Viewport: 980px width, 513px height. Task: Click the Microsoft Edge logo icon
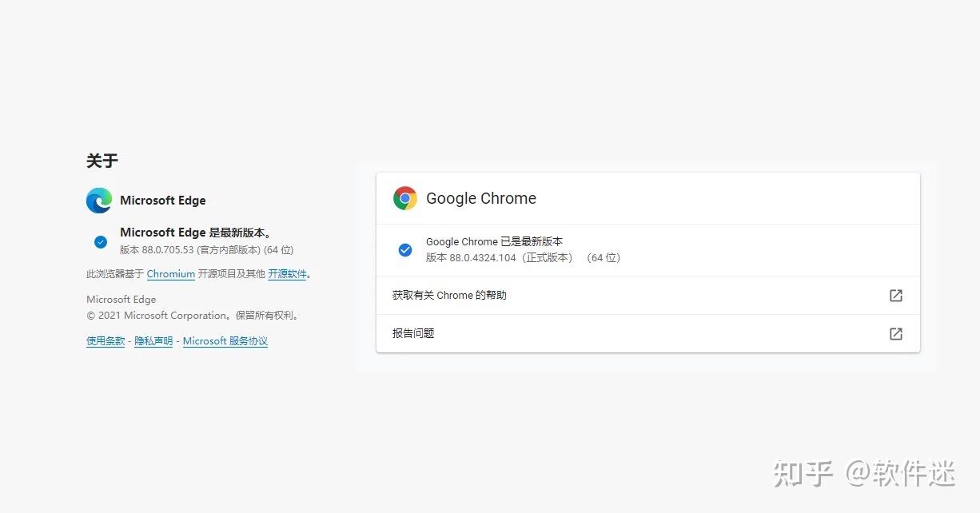click(98, 200)
